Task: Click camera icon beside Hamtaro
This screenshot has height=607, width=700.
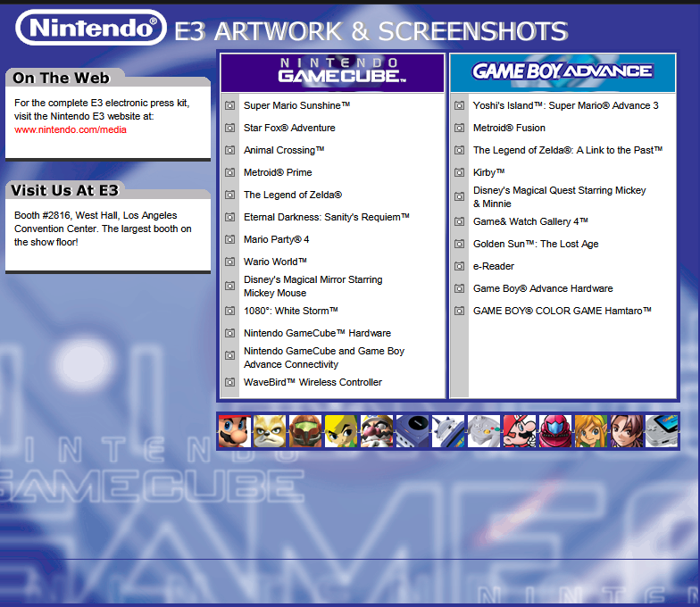Action: (459, 311)
